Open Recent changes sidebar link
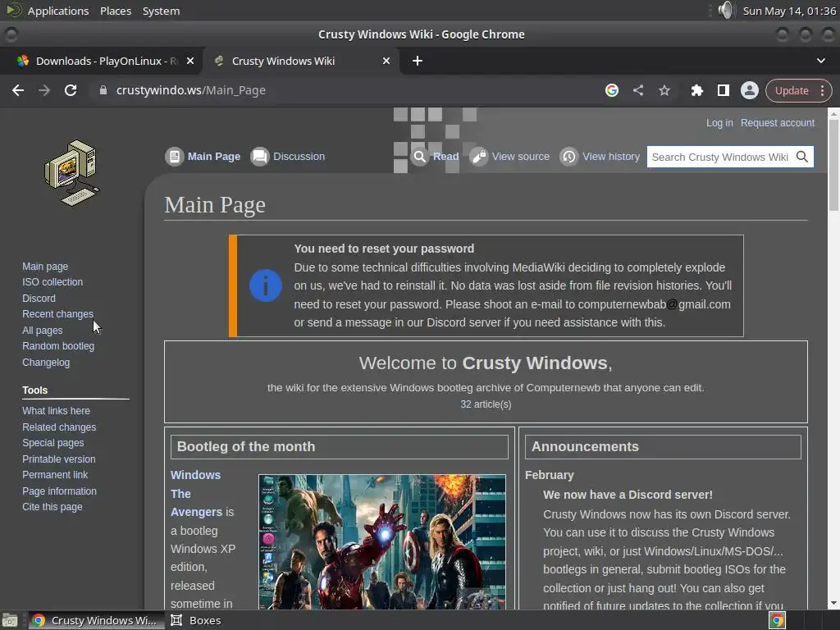 58,314
